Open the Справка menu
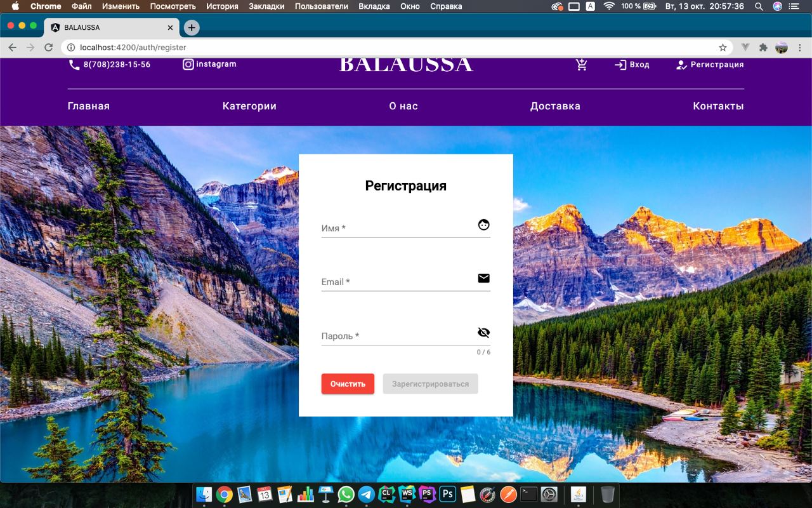 (446, 6)
